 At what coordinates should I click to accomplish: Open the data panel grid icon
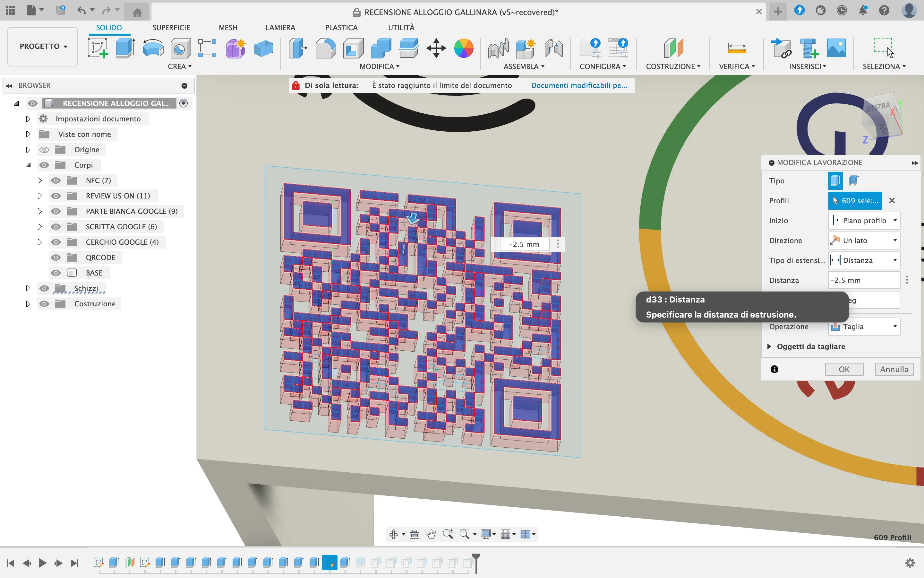point(10,10)
